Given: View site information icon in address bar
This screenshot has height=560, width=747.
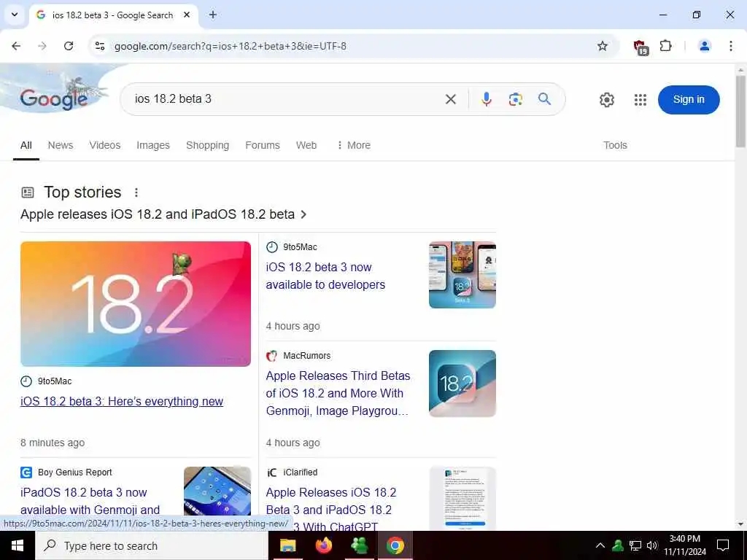Looking at the screenshot, I should [x=99, y=46].
